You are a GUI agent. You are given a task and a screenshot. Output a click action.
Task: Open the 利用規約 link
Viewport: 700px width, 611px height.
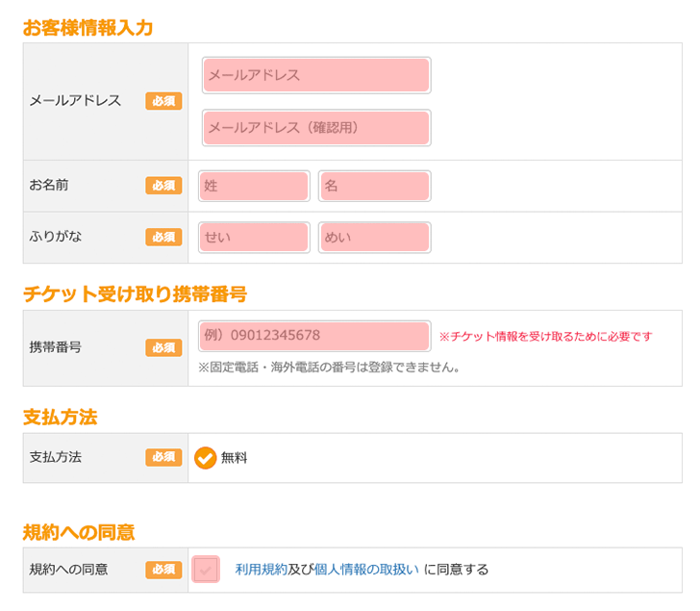tap(261, 570)
